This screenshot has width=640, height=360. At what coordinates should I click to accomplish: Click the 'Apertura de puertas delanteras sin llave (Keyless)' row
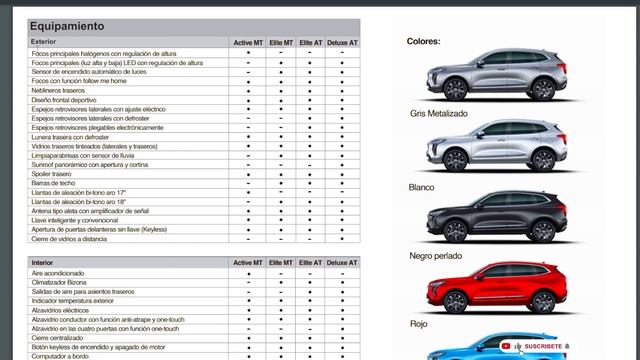(99, 229)
